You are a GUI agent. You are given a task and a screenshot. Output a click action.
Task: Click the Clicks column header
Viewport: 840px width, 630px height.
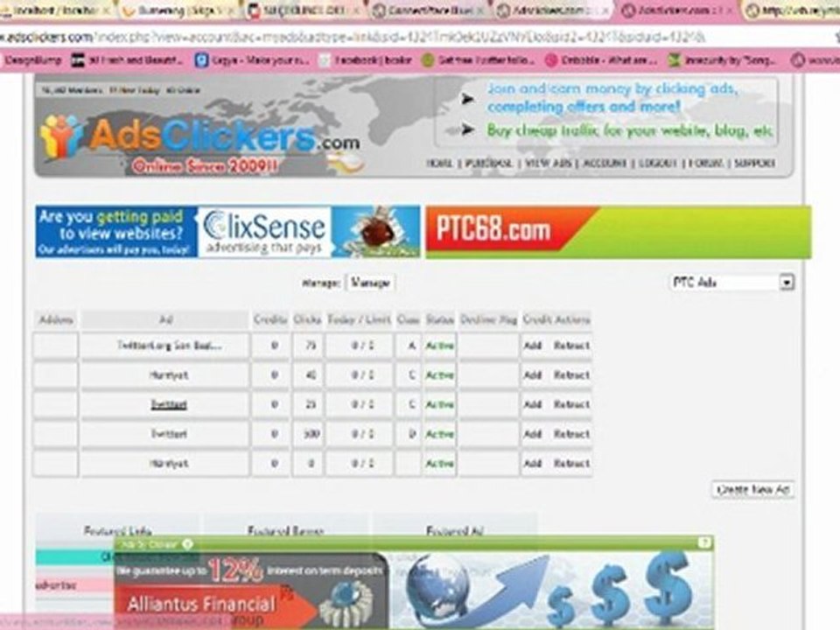pyautogui.click(x=307, y=320)
